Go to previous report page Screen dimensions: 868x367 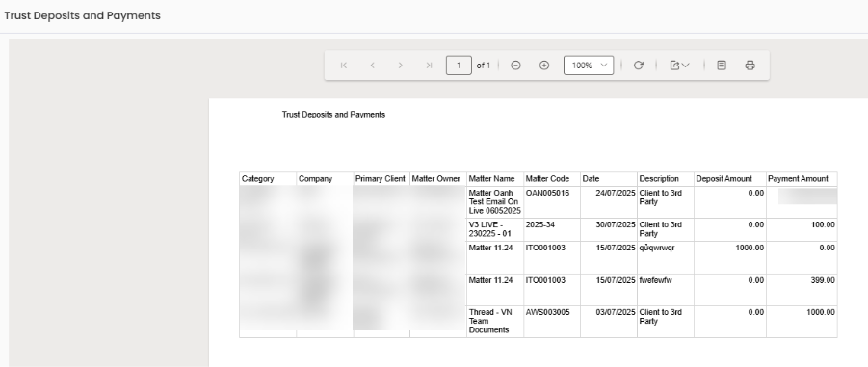pos(373,66)
